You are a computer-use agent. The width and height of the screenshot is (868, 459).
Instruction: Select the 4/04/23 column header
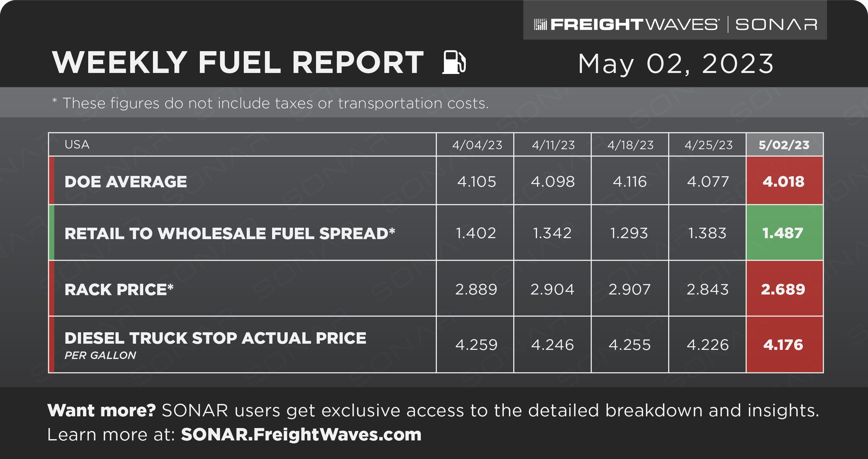[x=477, y=145]
